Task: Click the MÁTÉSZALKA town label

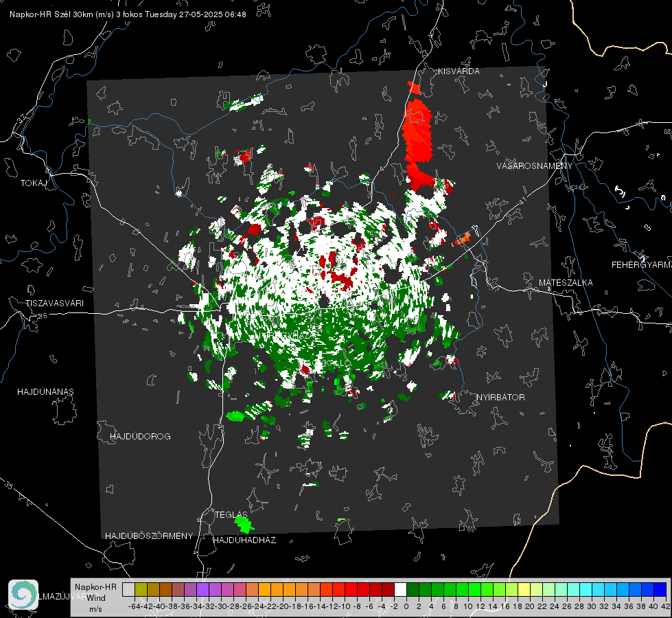Action: point(566,283)
